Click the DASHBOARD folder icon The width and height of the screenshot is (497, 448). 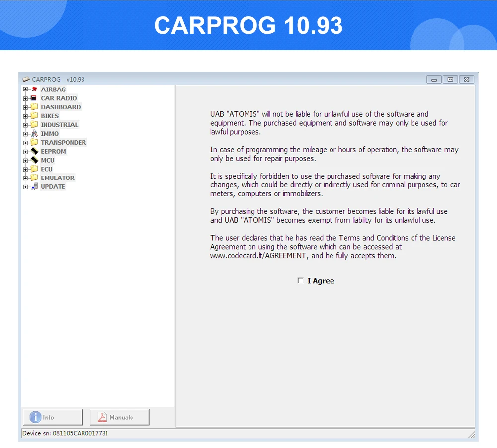[x=35, y=107]
